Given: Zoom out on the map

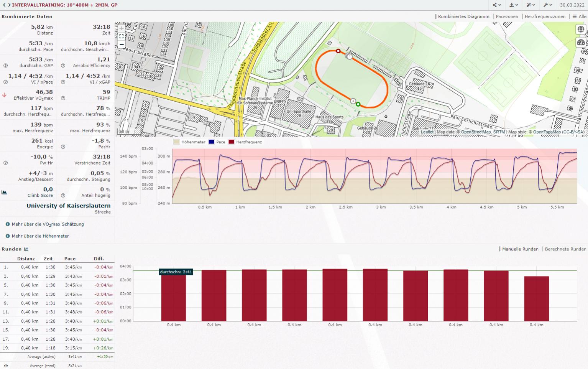Looking at the screenshot, I should (122, 44).
